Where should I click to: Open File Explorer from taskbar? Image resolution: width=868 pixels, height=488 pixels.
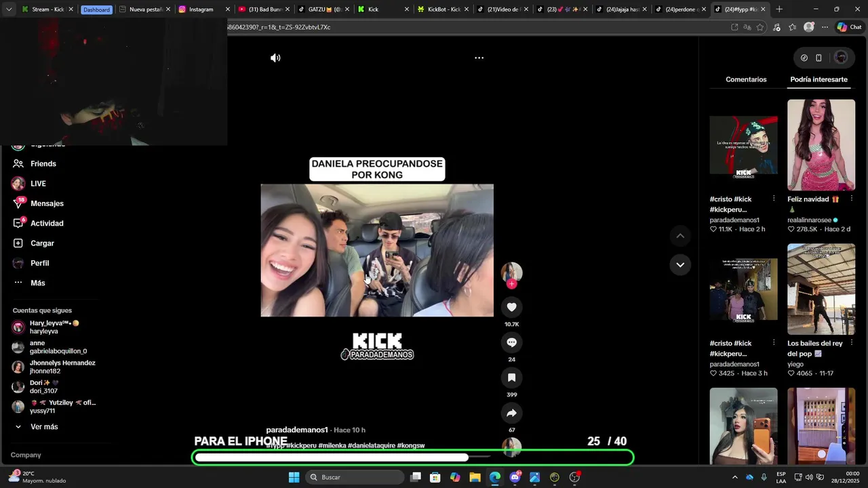point(475,477)
